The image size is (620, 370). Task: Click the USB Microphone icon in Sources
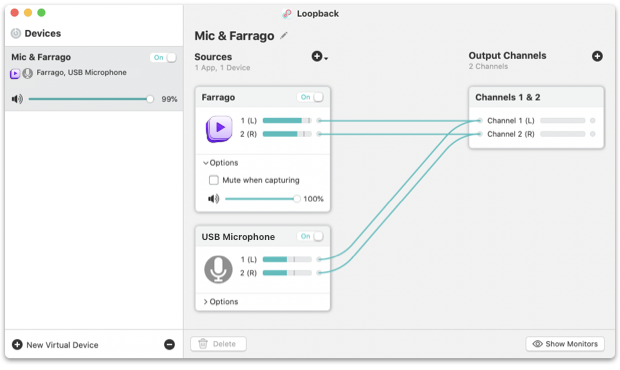218,269
